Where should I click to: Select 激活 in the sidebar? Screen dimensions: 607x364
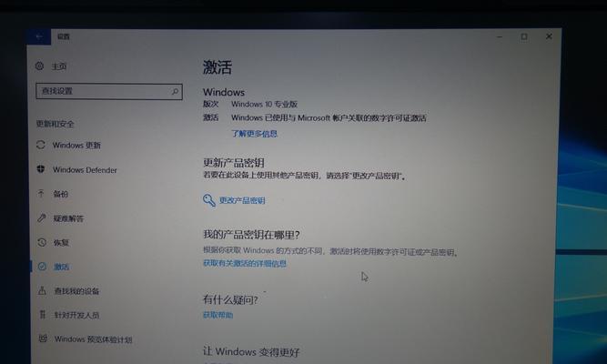tap(62, 267)
